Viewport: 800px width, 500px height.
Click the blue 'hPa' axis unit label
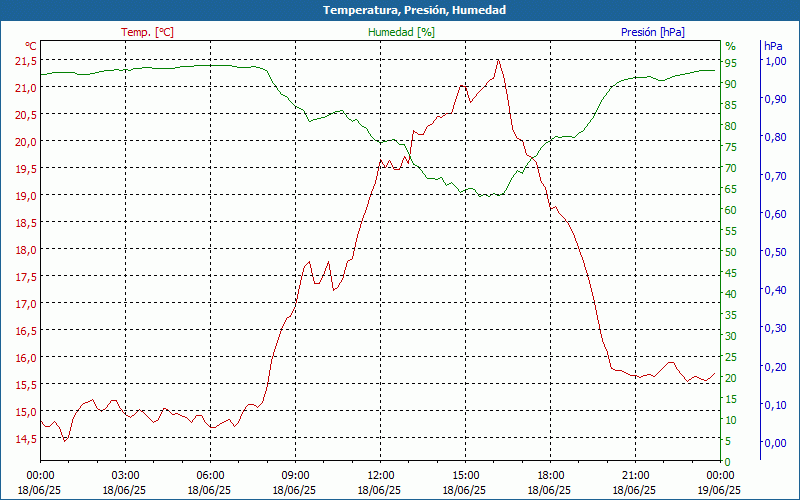[773, 46]
